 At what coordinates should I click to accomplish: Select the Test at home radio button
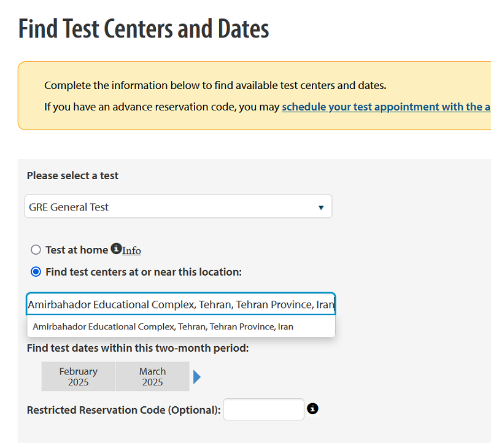[x=36, y=250]
